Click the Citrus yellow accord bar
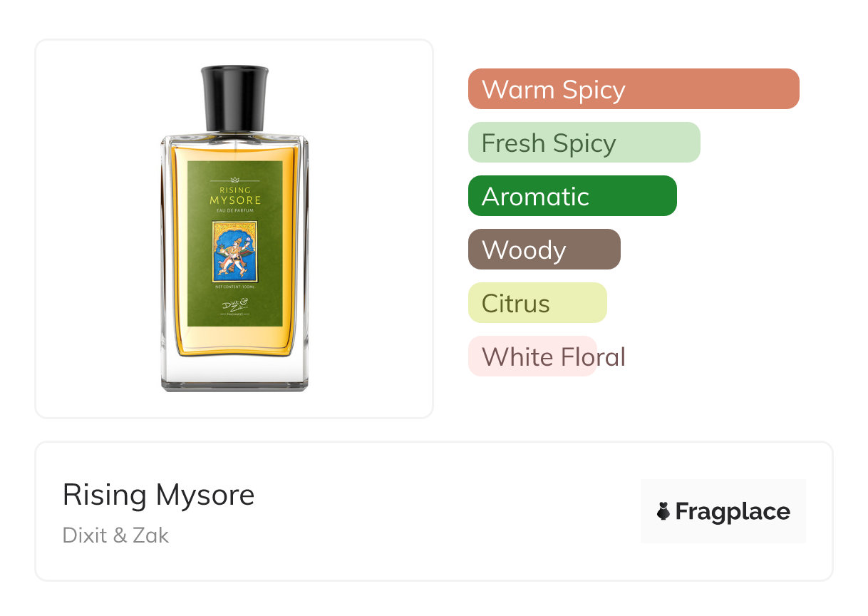 [x=537, y=303]
